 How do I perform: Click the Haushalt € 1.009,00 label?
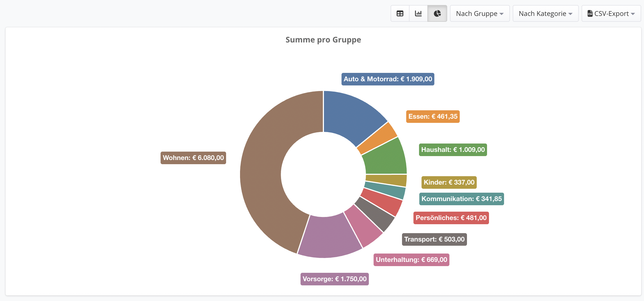point(453,150)
